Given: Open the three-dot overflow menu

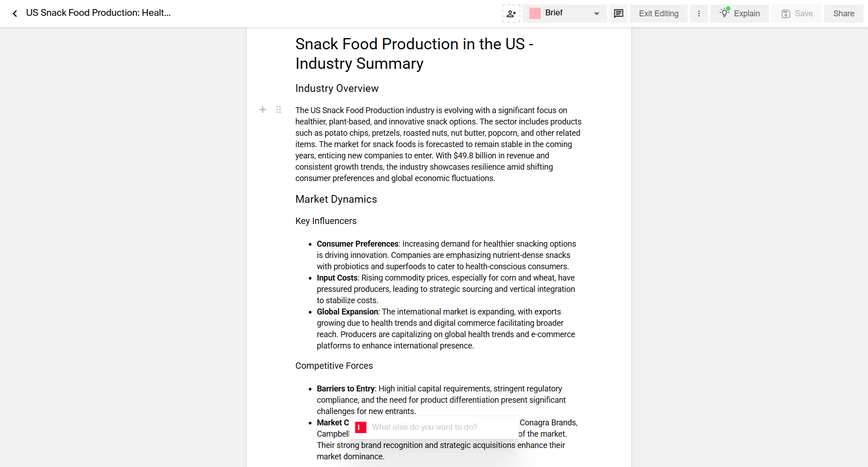Looking at the screenshot, I should (x=698, y=14).
